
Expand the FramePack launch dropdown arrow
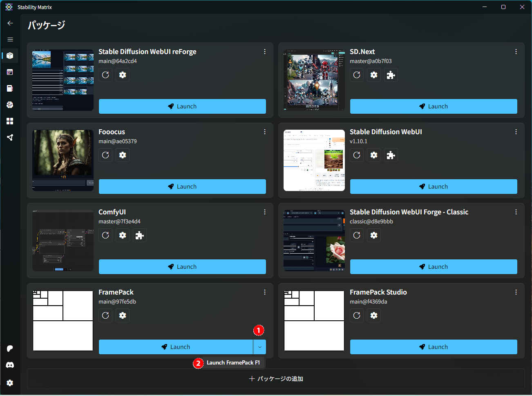[259, 347]
